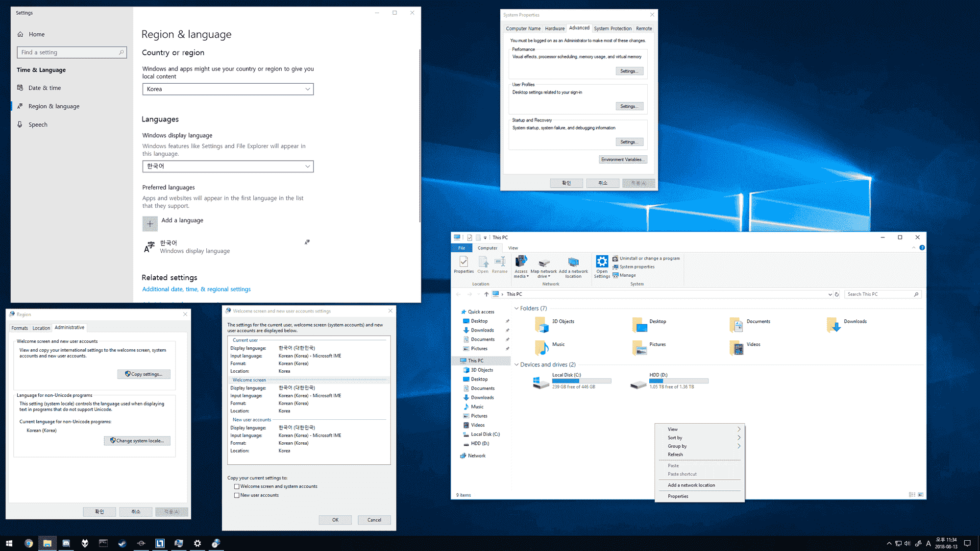Check New user accounts checkbox
This screenshot has height=551, width=980.
point(237,495)
